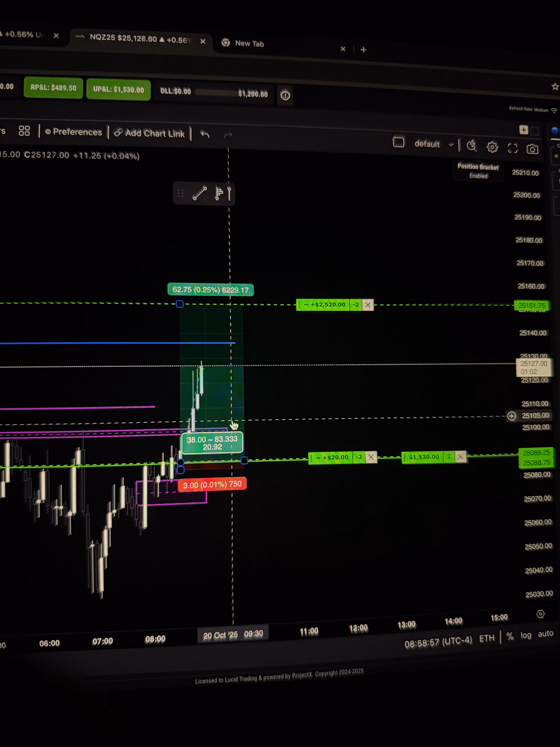Click the undo arrow icon

(205, 134)
